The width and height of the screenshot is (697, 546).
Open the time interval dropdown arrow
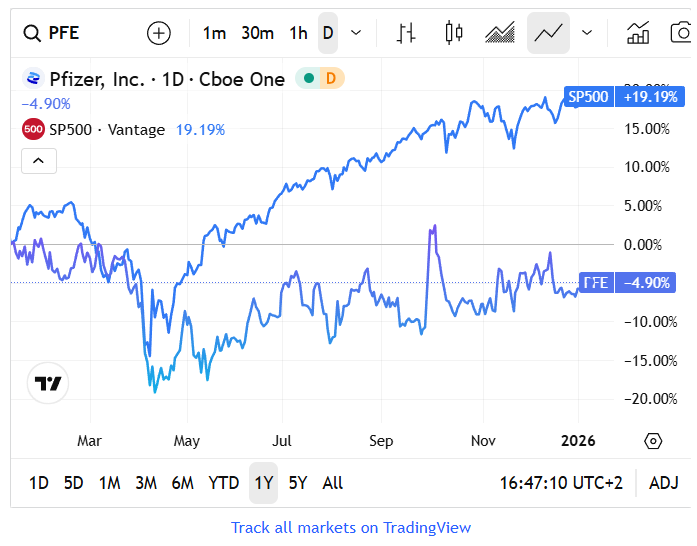[356, 33]
